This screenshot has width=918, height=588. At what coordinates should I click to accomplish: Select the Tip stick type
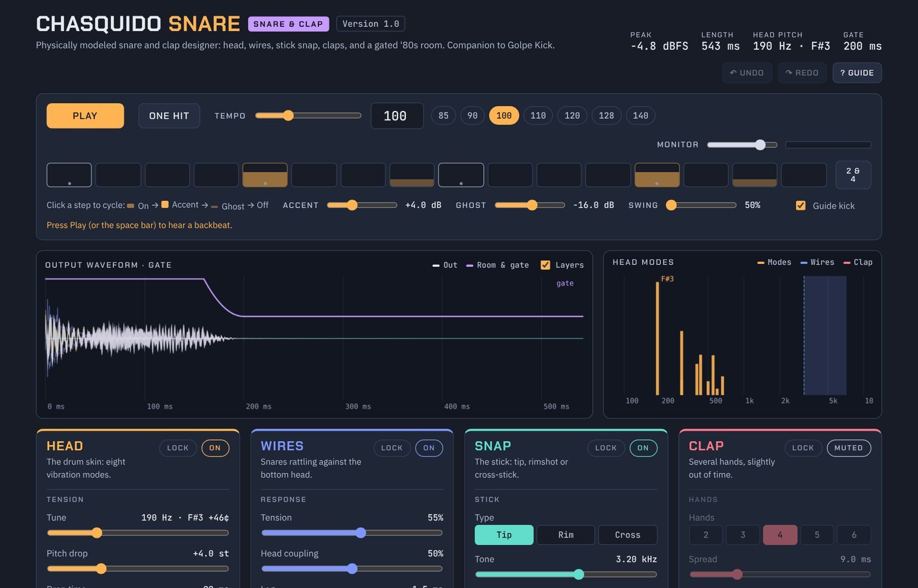tap(504, 535)
